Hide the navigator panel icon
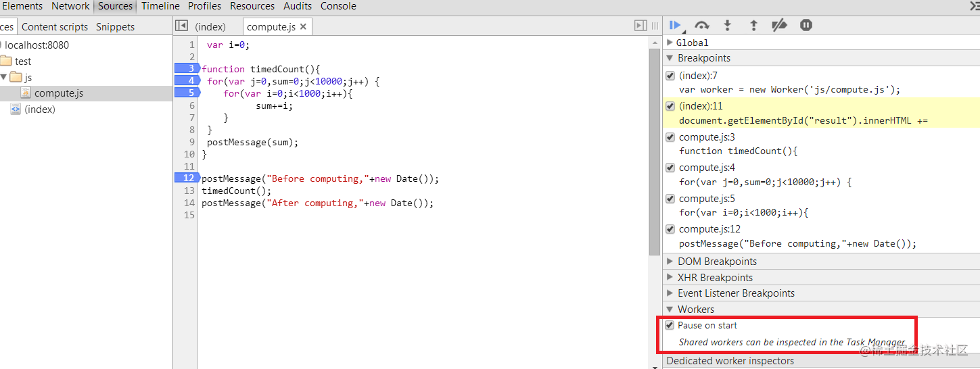This screenshot has width=980, height=369. [x=181, y=25]
